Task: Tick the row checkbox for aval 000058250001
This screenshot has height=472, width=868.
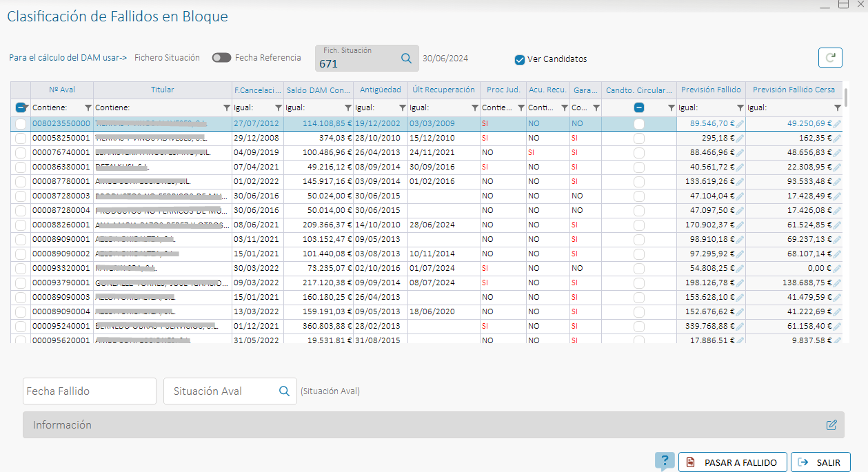Action: tap(21, 138)
